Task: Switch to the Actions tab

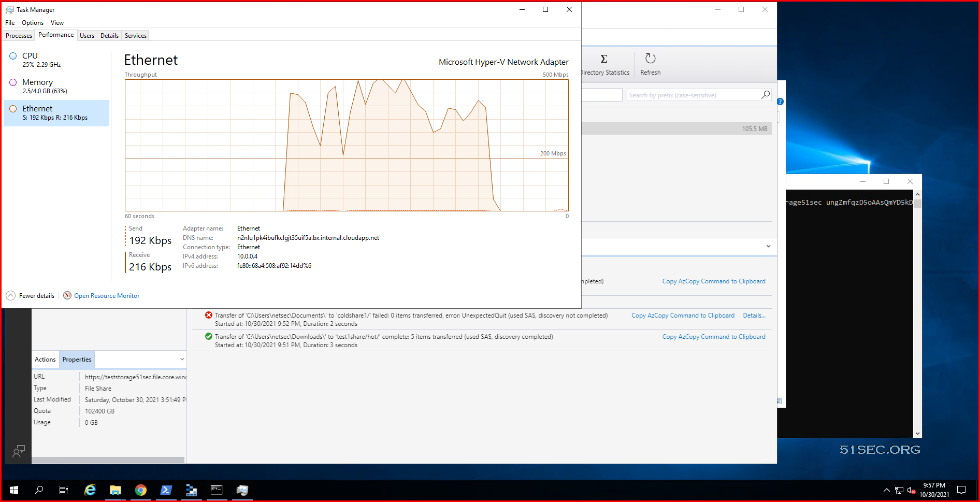Action: pos(45,360)
